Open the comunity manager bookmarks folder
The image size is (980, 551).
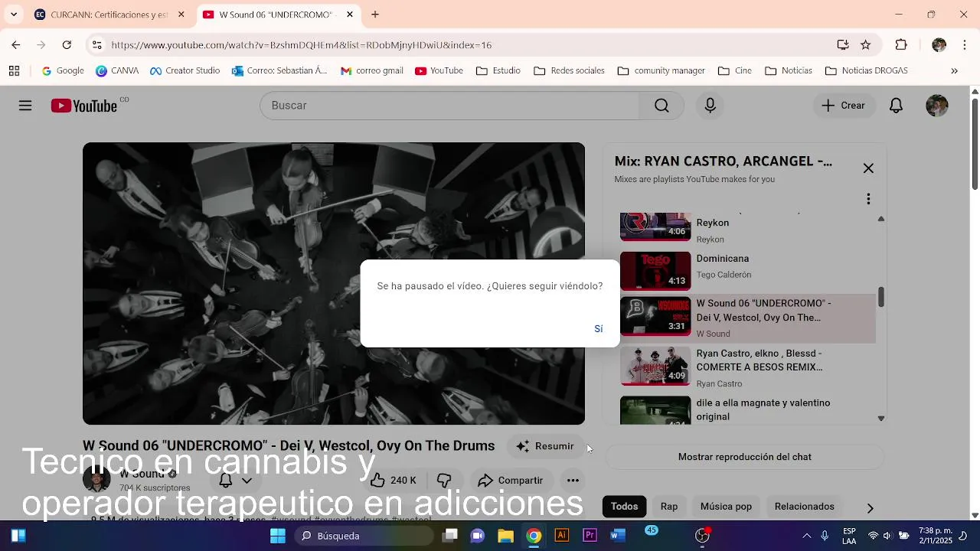point(661,71)
